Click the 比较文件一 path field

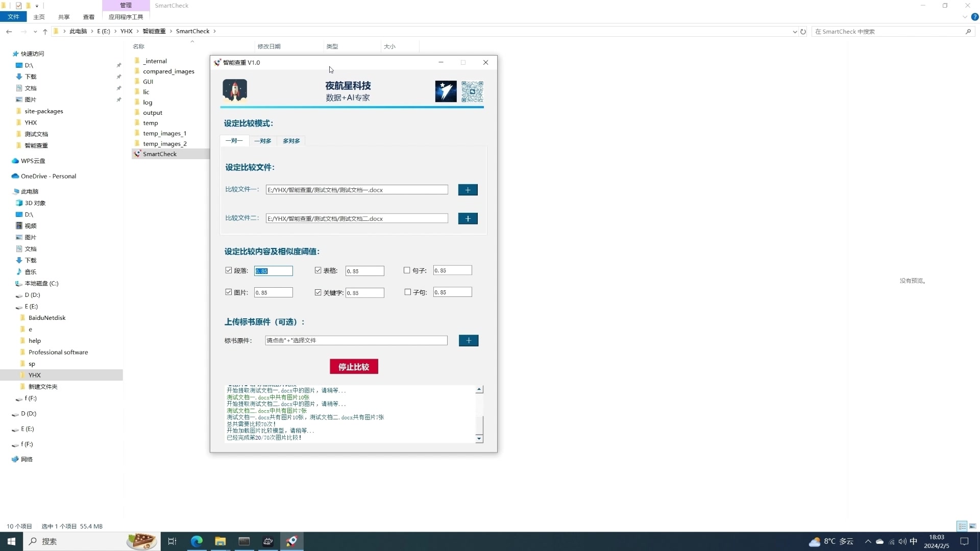pos(357,190)
